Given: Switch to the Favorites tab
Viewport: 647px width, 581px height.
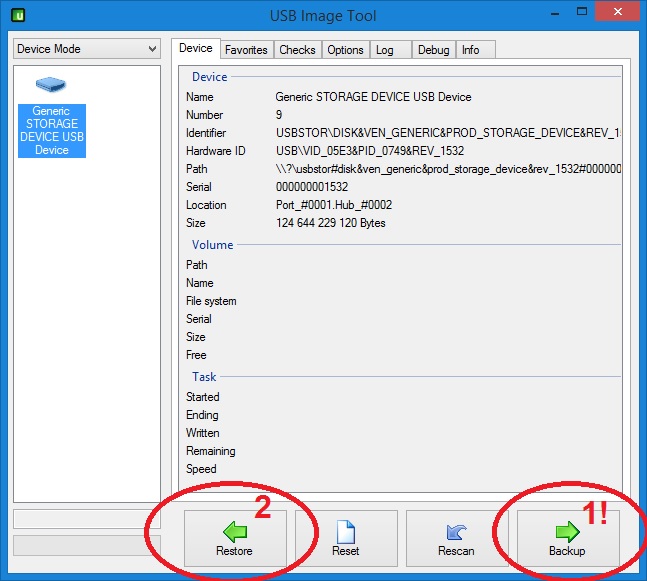Looking at the screenshot, I should pos(245,49).
